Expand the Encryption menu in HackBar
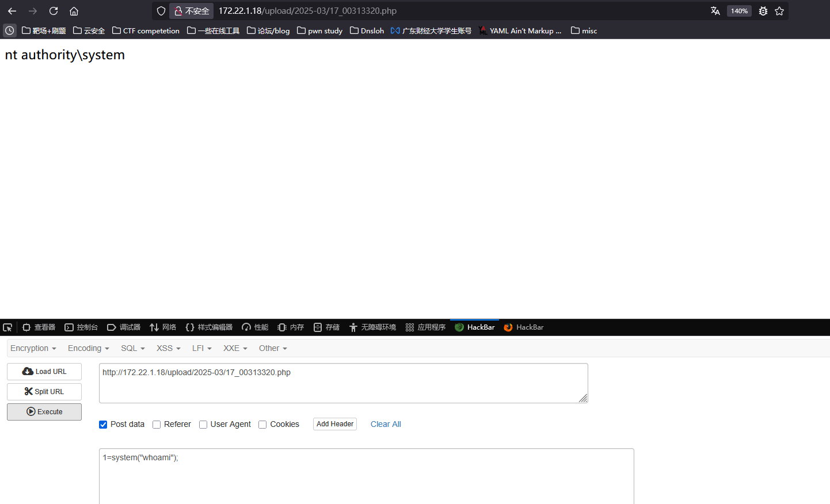This screenshot has width=830, height=504. (x=33, y=348)
